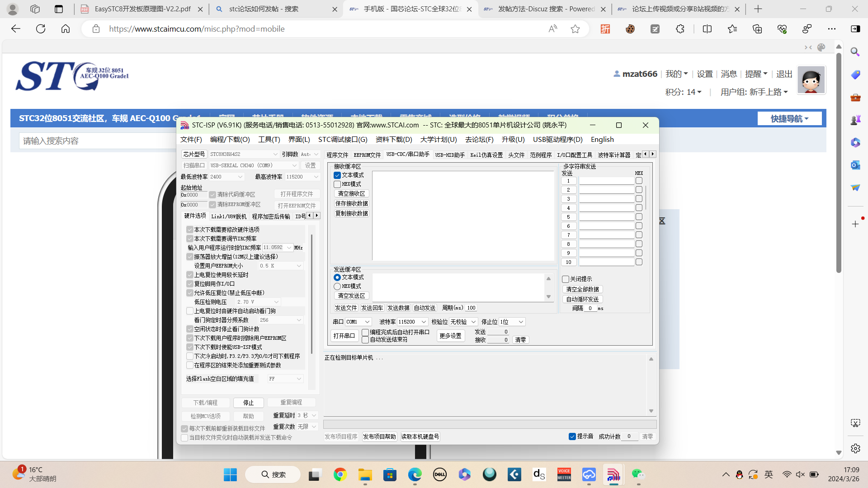This screenshot has width=868, height=488.
Task: Click 清空接收区 button
Action: click(x=352, y=193)
